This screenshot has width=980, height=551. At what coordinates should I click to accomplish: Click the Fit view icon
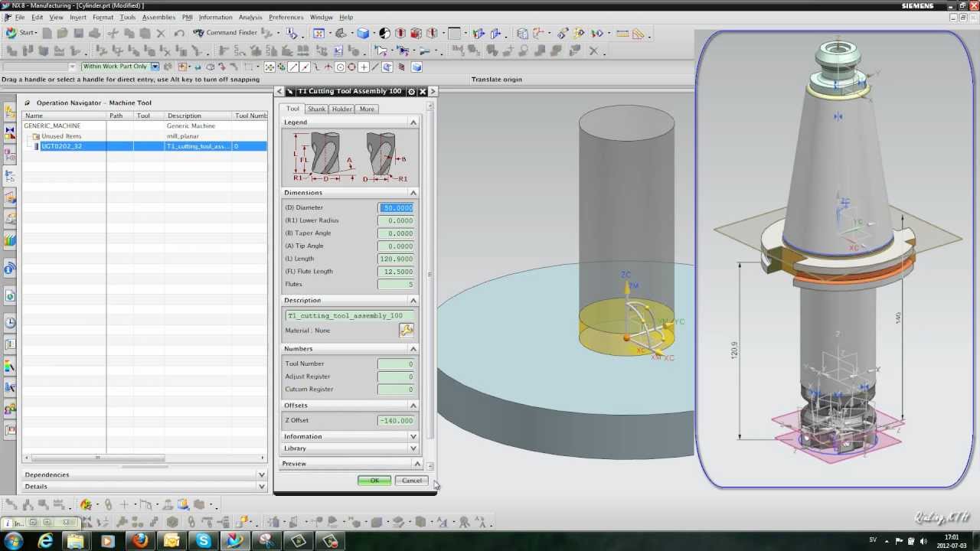click(x=318, y=34)
